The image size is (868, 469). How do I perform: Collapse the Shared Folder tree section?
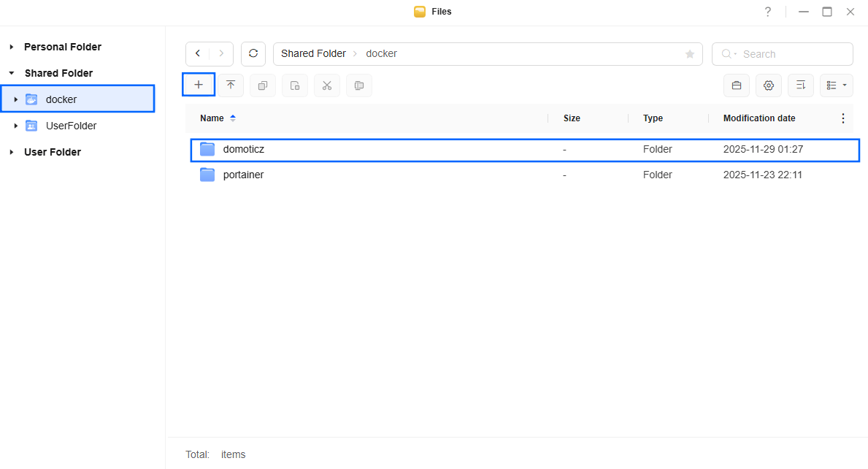click(x=12, y=73)
